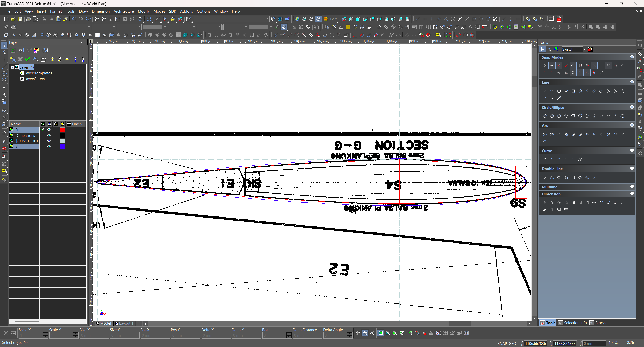Collapse the Snap Modes palette section
644x347 pixels.
632,57
